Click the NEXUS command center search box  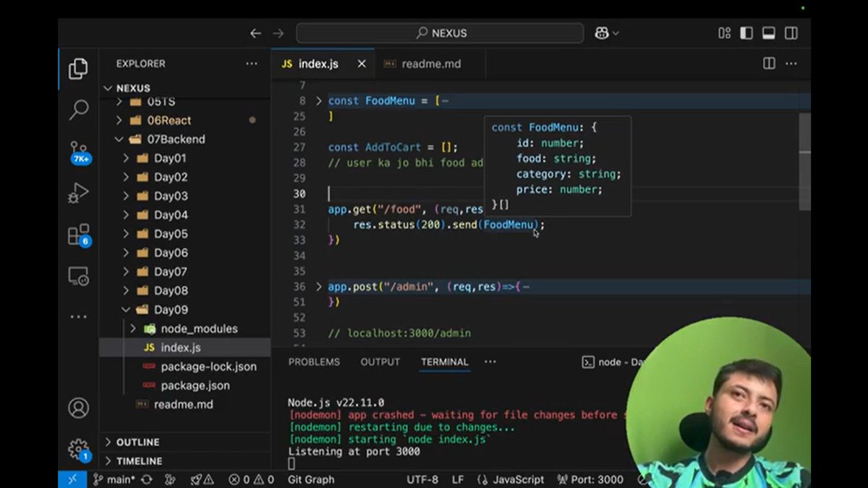point(440,33)
